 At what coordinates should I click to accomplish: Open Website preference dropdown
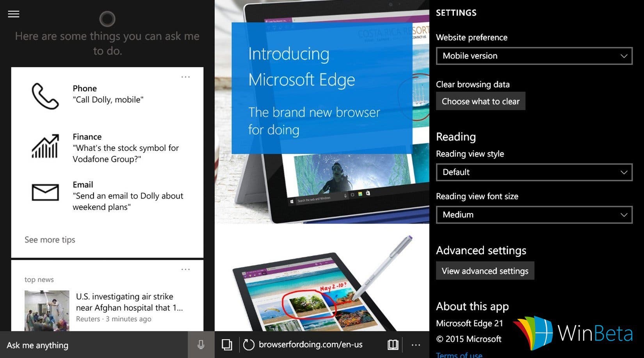click(534, 56)
